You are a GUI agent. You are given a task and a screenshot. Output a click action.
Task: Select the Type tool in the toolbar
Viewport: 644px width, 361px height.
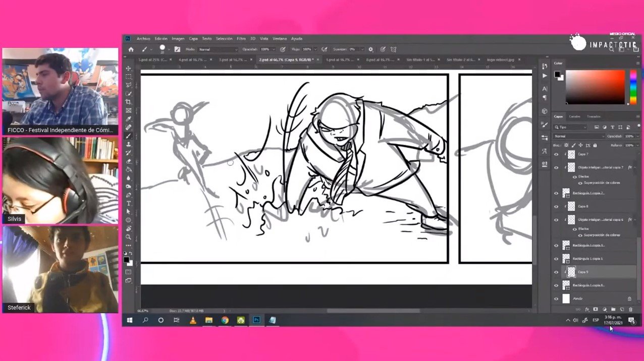pyautogui.click(x=128, y=203)
